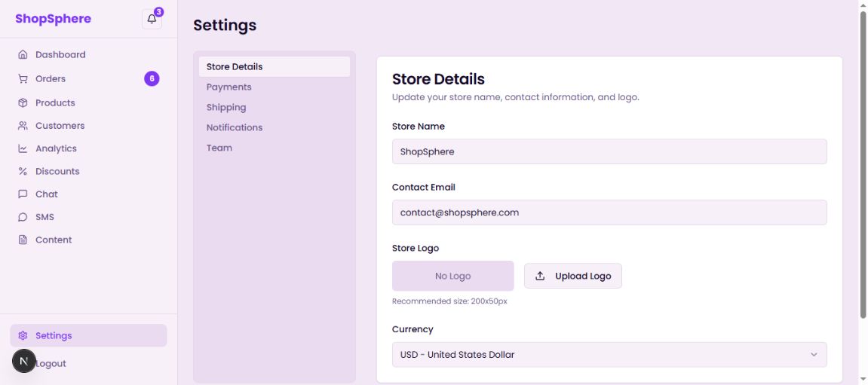Go to the Notifications settings tab
Screen dimensions: 868x385
tap(235, 128)
